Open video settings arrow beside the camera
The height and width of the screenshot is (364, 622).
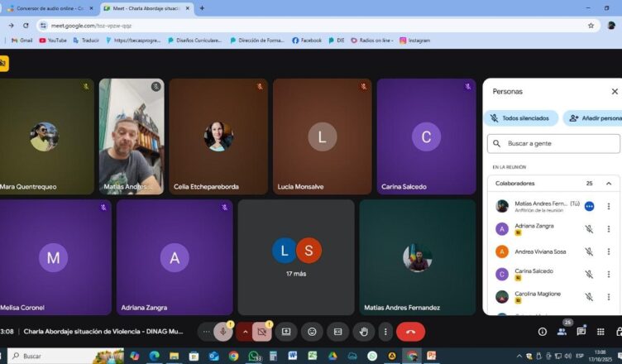pyautogui.click(x=245, y=332)
